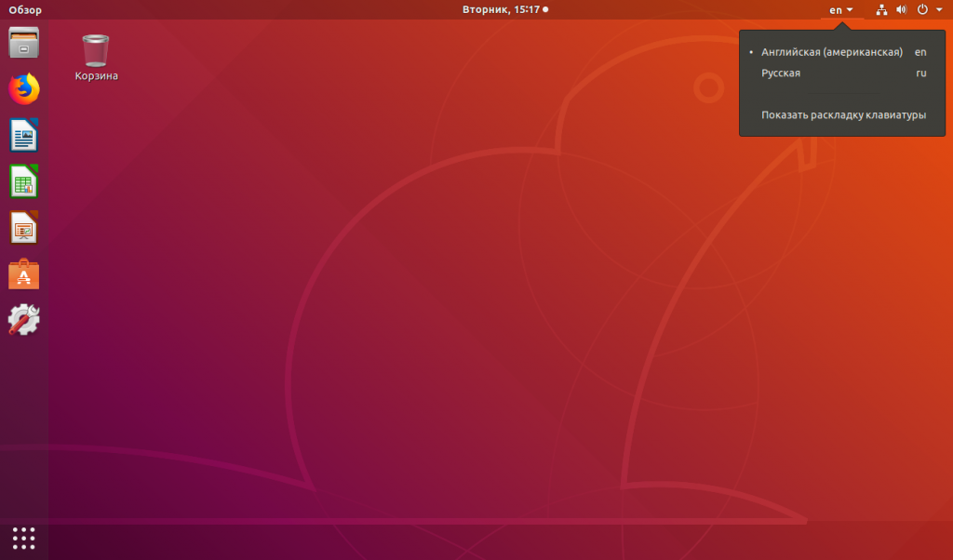This screenshot has width=953, height=560.
Task: Click the volume speaker icon
Action: point(901,10)
